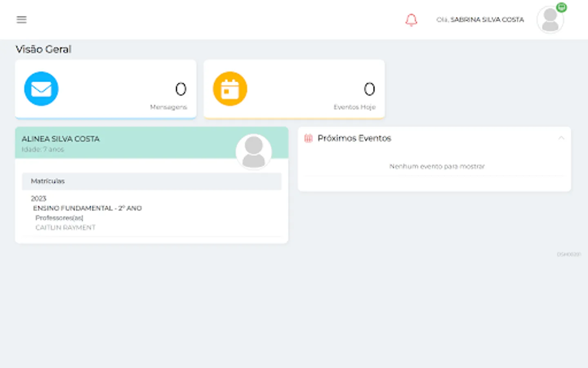Open the hamburger menu

(21, 20)
